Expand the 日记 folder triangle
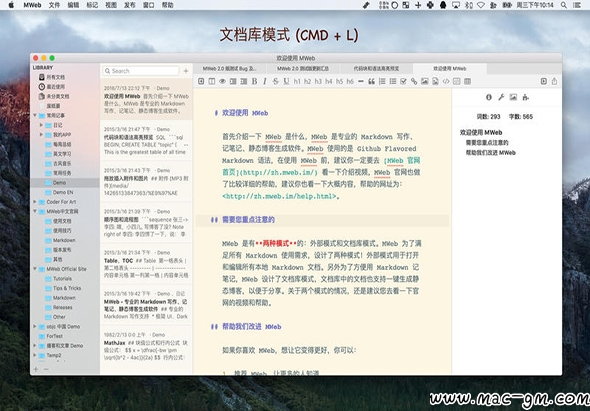This screenshot has height=411, width=590. [41, 125]
